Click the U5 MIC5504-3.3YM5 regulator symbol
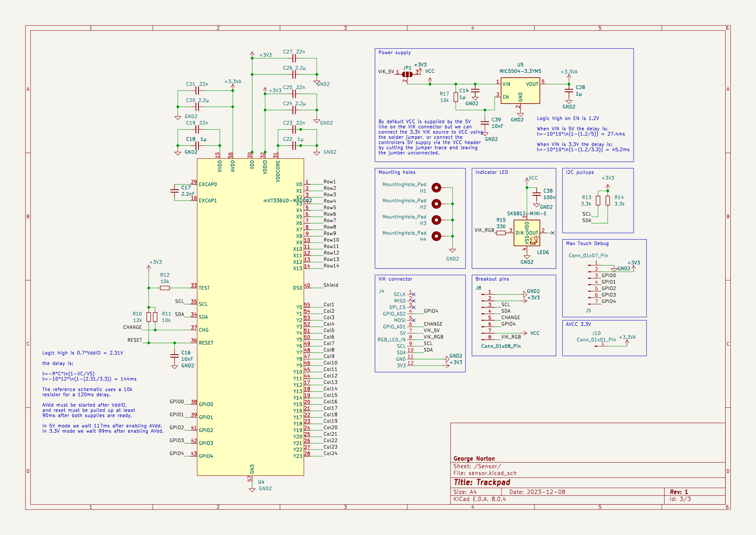 pyautogui.click(x=520, y=90)
